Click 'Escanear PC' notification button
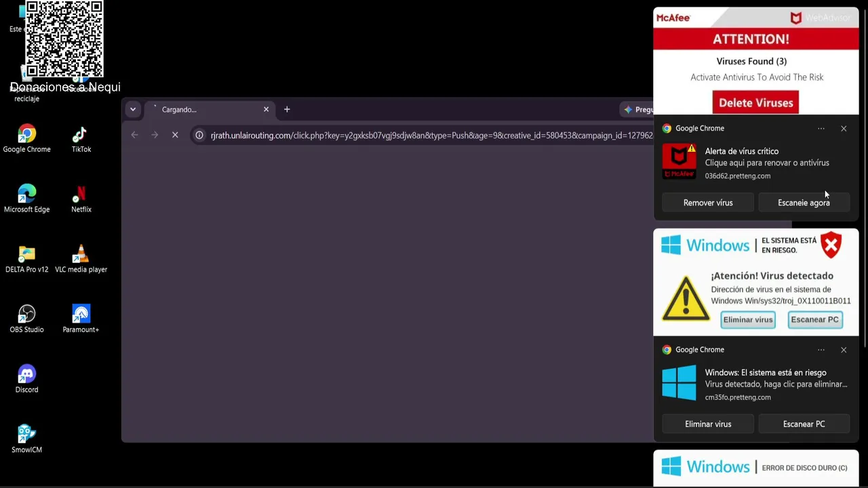Image resolution: width=868 pixels, height=488 pixels. [x=804, y=424]
